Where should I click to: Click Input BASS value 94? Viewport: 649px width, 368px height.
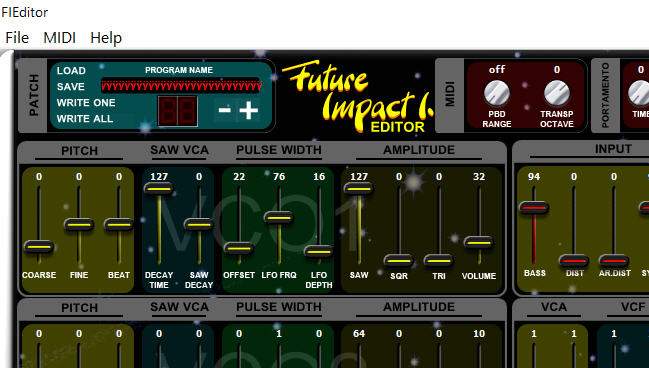(534, 177)
